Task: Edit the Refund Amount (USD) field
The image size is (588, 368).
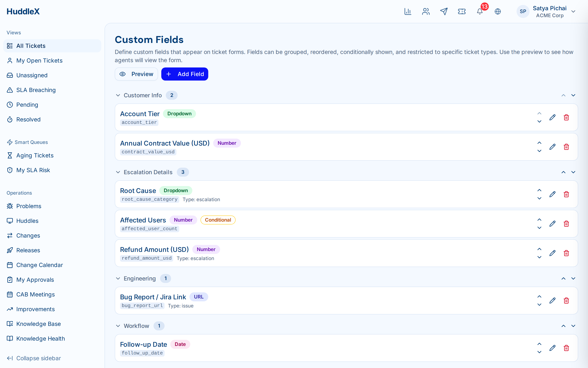Action: [552, 253]
